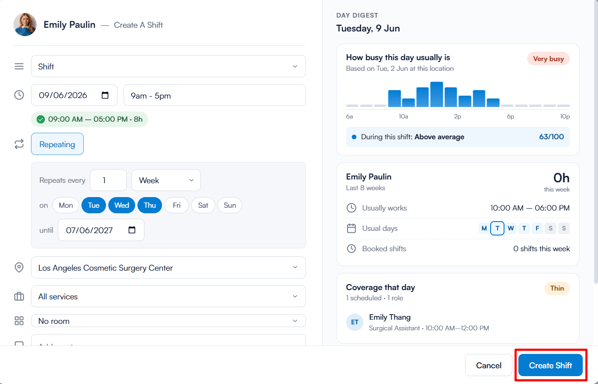
Task: Open the Shift type dropdown
Action: tap(168, 66)
